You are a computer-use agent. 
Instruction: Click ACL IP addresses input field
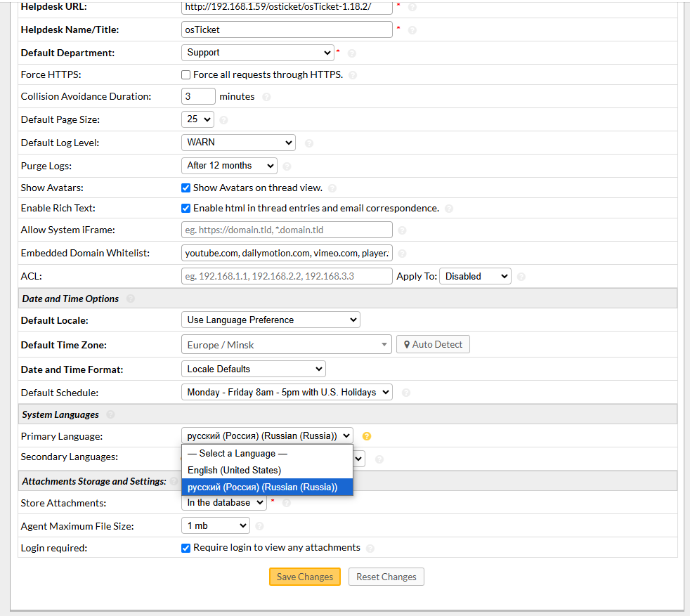(x=287, y=276)
